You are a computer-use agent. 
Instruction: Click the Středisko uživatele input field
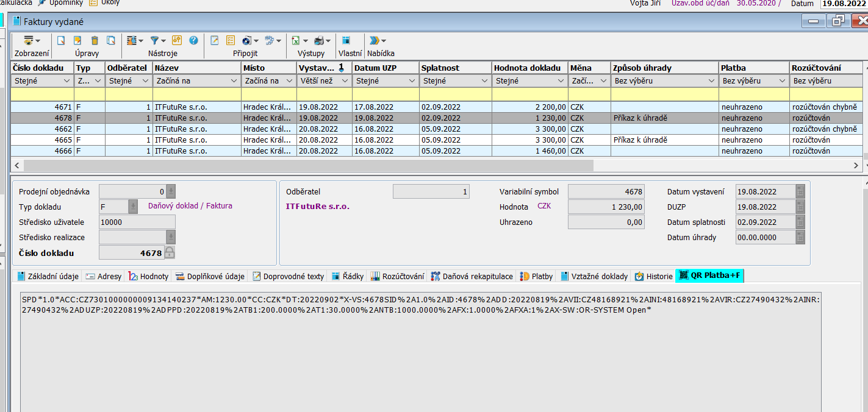tap(137, 222)
